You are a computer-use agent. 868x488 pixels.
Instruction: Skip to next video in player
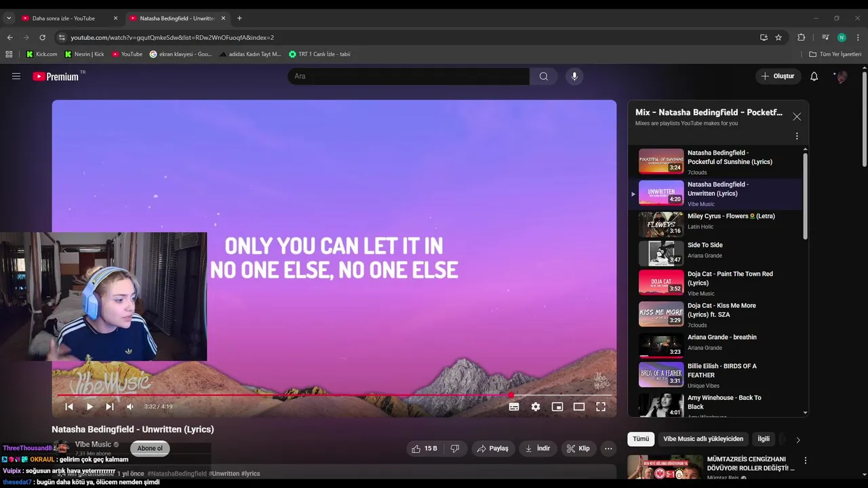(110, 407)
